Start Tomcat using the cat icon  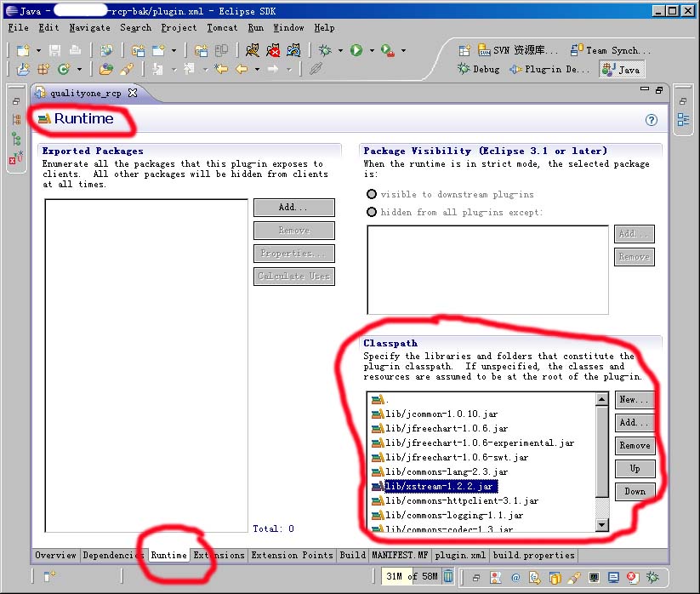click(253, 50)
